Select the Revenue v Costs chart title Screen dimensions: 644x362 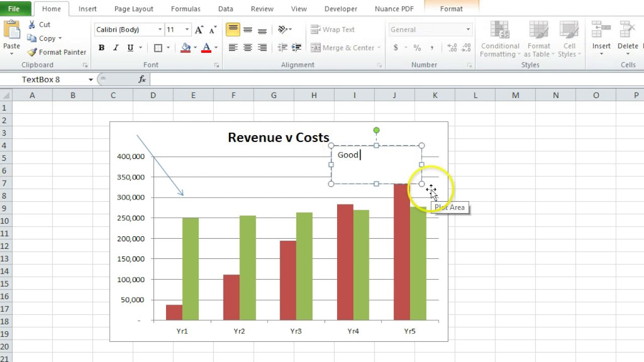click(278, 138)
